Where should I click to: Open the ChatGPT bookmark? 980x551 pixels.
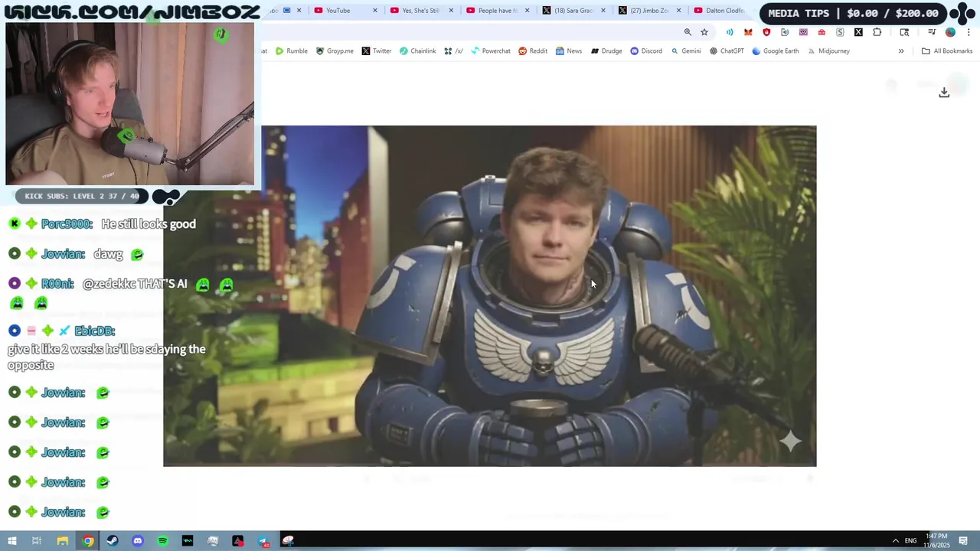coord(727,51)
